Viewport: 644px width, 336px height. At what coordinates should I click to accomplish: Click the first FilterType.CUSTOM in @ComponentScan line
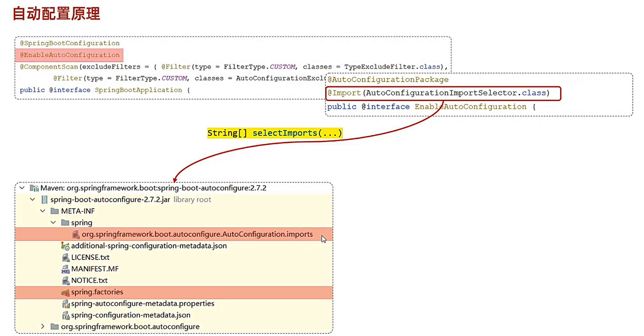click(259, 67)
